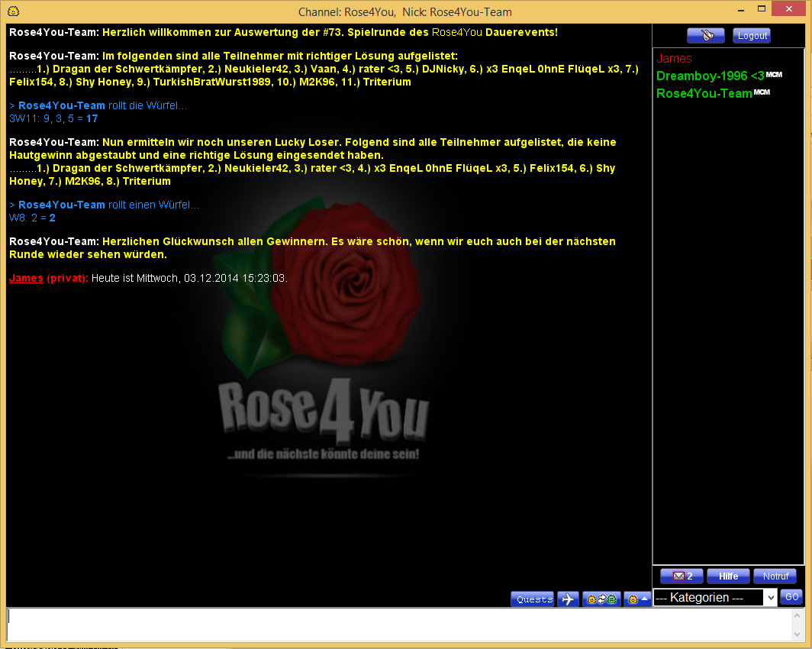Click Rose4You-Team name in dice roll line

pos(62,105)
